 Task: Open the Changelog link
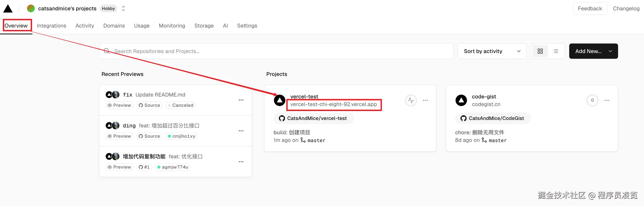tap(626, 9)
